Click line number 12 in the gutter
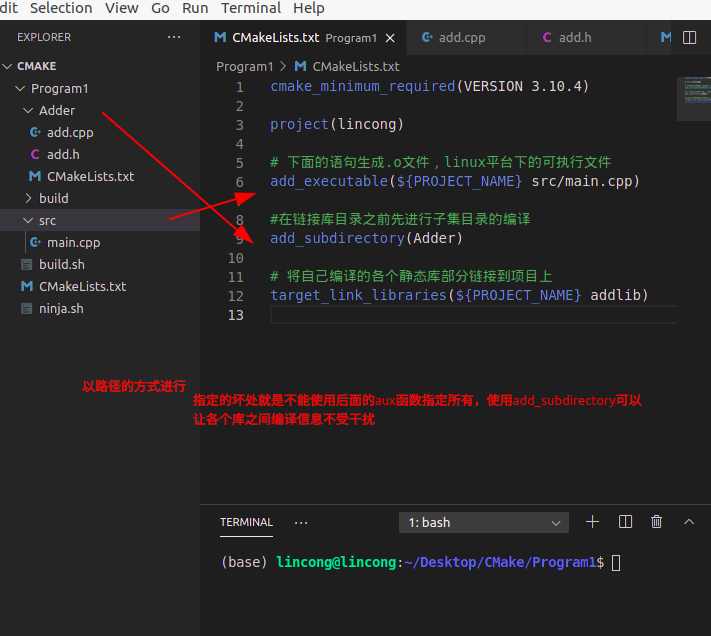711x636 pixels. [236, 296]
